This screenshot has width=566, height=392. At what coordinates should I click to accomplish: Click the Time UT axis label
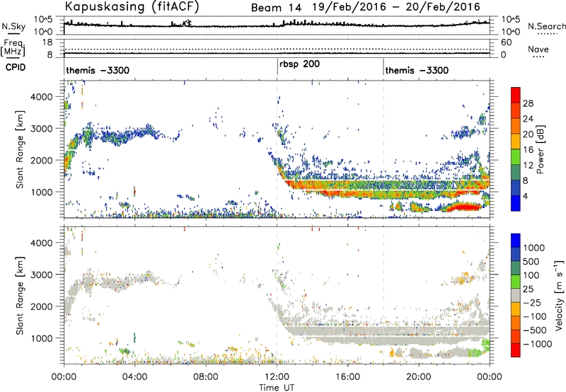point(277,388)
